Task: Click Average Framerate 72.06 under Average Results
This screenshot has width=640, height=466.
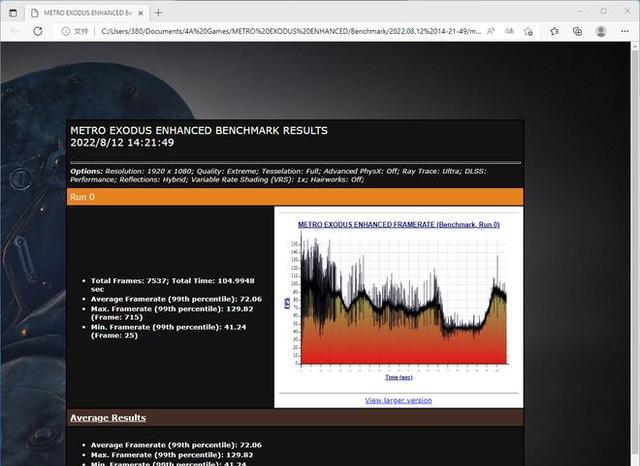Action: click(176, 445)
